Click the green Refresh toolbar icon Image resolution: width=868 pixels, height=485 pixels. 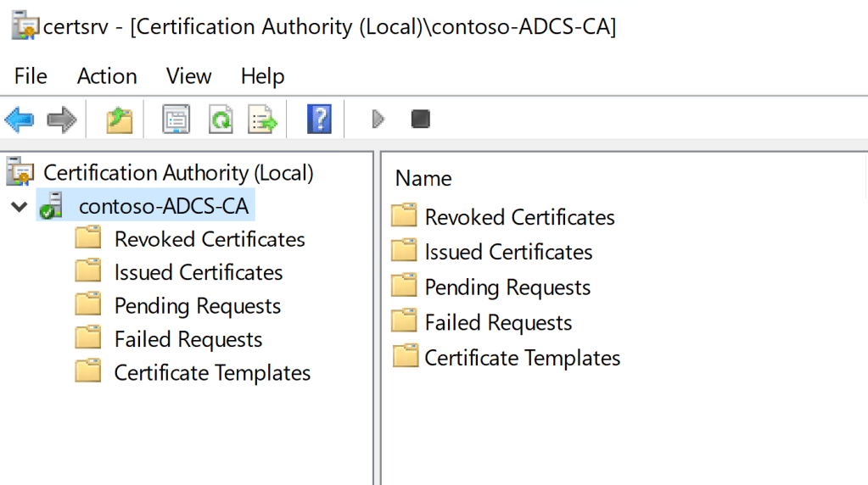point(221,120)
